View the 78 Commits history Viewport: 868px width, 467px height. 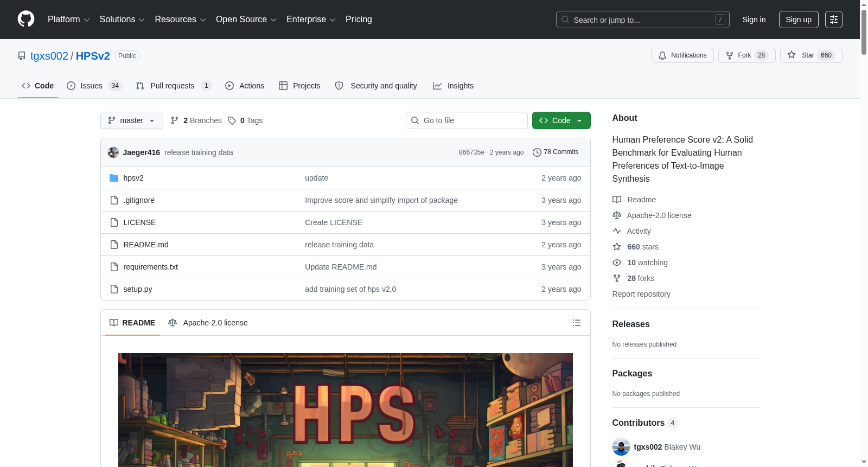click(556, 152)
